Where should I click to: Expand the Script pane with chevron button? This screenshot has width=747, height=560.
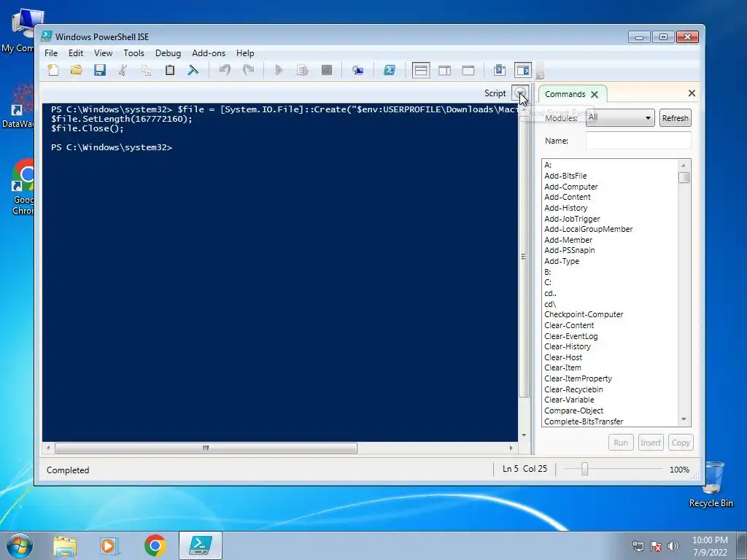[x=520, y=93]
